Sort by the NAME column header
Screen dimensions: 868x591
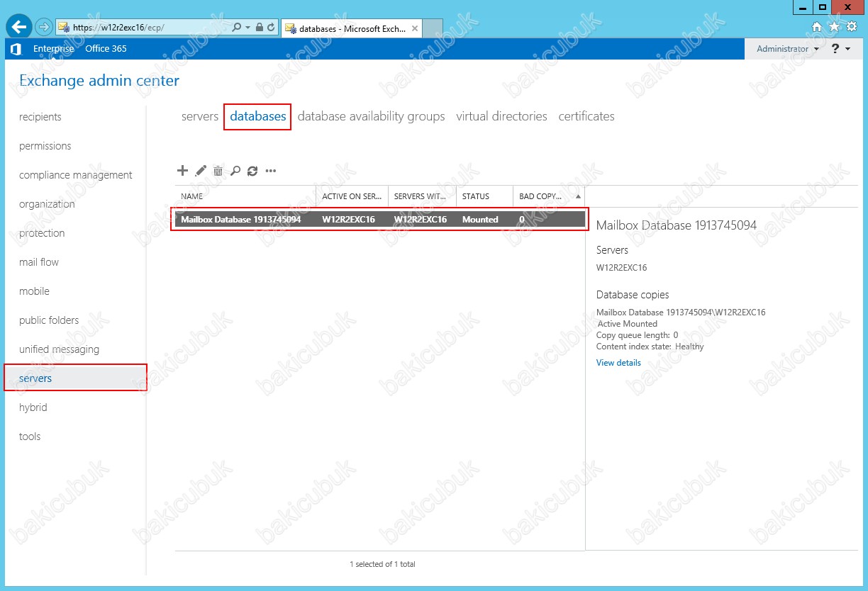(245, 196)
